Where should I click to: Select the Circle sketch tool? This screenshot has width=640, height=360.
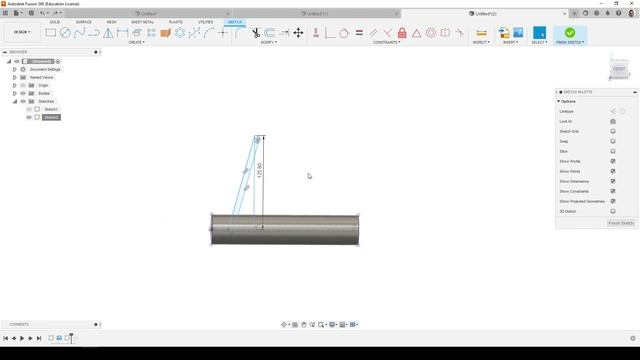pyautogui.click(x=65, y=33)
